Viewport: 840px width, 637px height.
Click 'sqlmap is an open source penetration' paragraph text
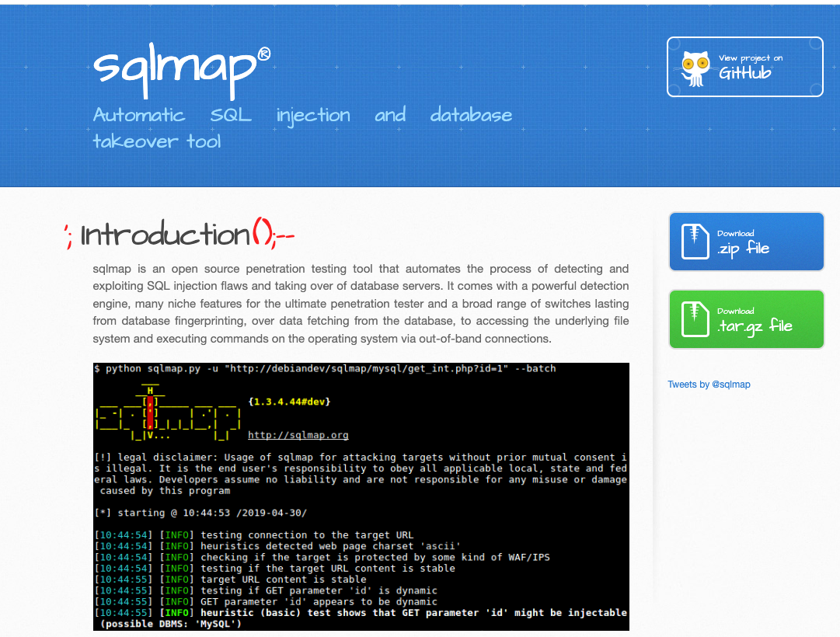pyautogui.click(x=361, y=304)
